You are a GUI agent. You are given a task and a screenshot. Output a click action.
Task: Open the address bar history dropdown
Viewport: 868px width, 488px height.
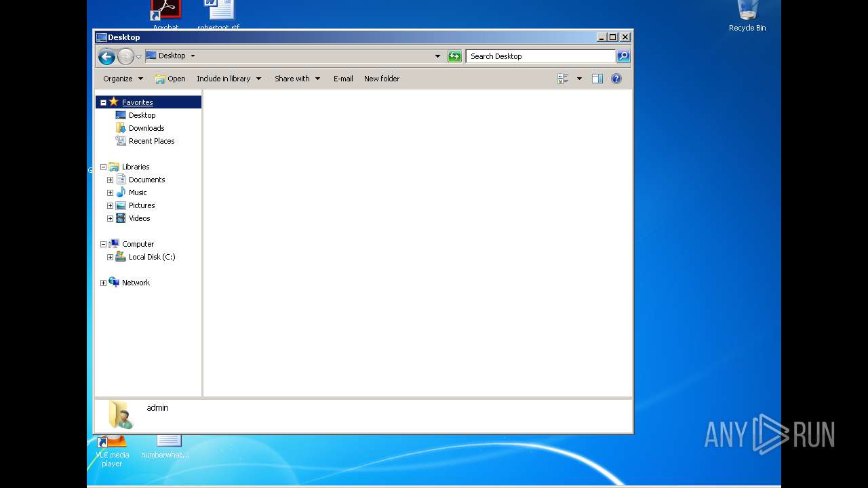point(437,56)
